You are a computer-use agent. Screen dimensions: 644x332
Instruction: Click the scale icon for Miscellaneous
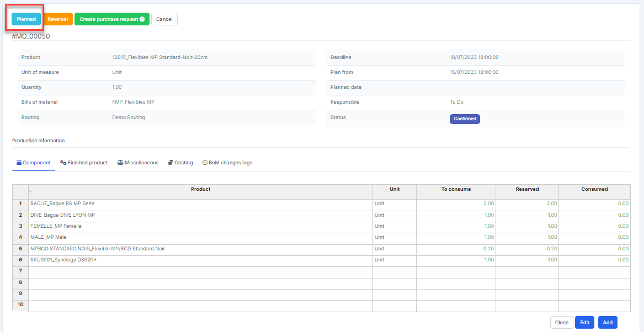120,163
